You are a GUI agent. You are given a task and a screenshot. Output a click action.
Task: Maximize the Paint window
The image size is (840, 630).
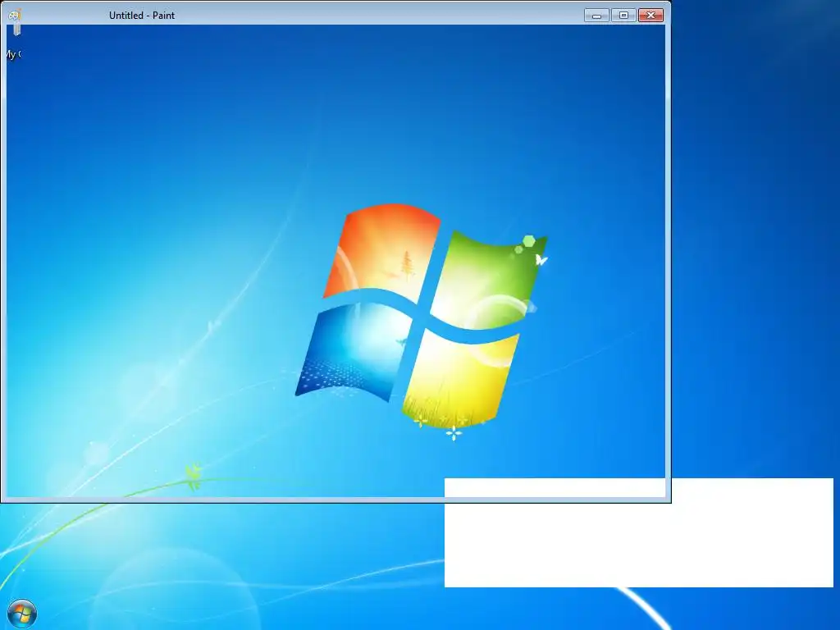pyautogui.click(x=623, y=16)
